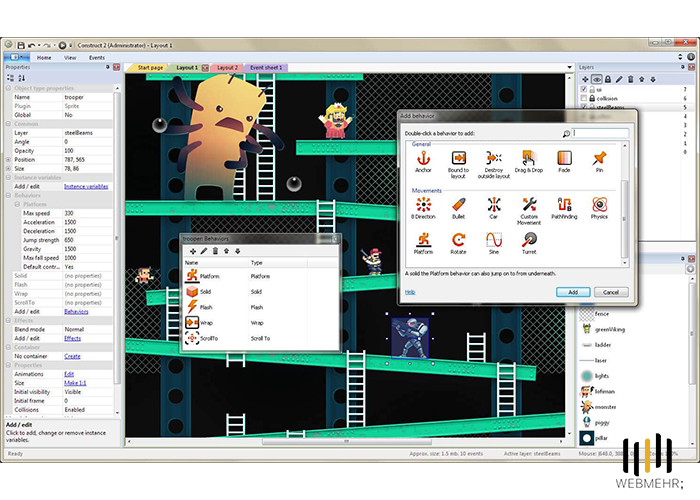
Task: Delete layer with Layers trash icon
Action: coord(630,79)
